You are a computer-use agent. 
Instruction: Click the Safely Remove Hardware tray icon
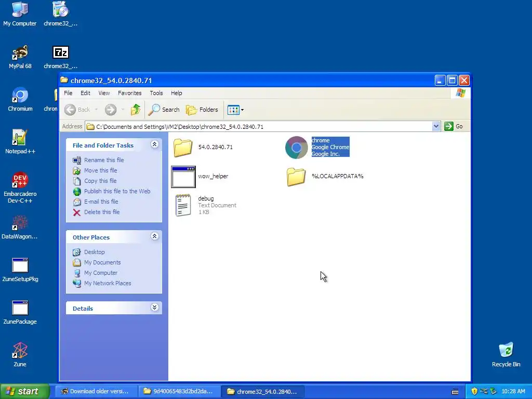[x=493, y=392]
